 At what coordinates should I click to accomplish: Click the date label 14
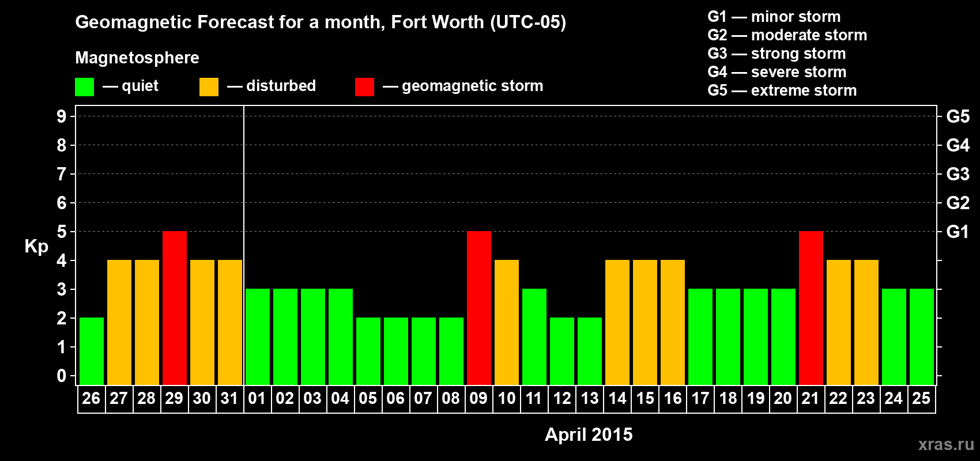tap(617, 398)
